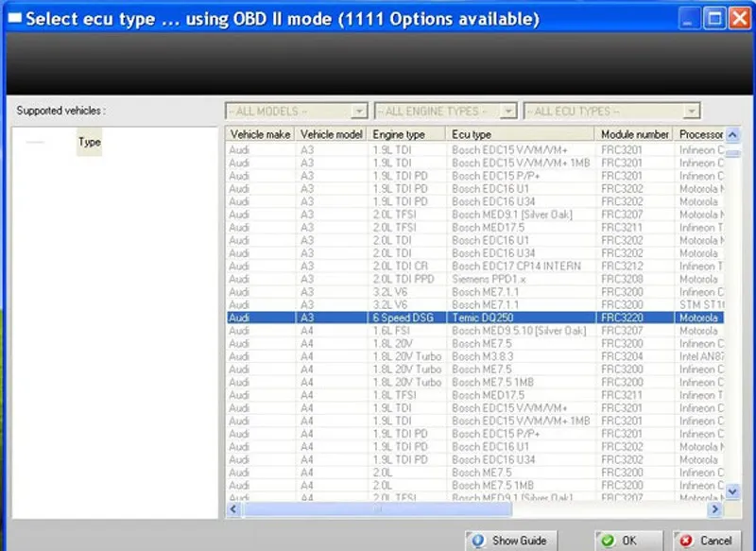The width and height of the screenshot is (756, 551).
Task: Select the A4 1.9L TDI PD EDC15 P/P+ row
Action: (475, 434)
